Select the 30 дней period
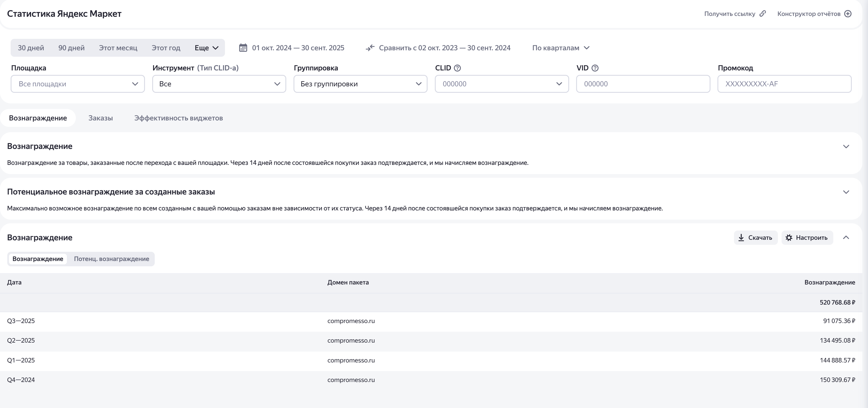 31,48
